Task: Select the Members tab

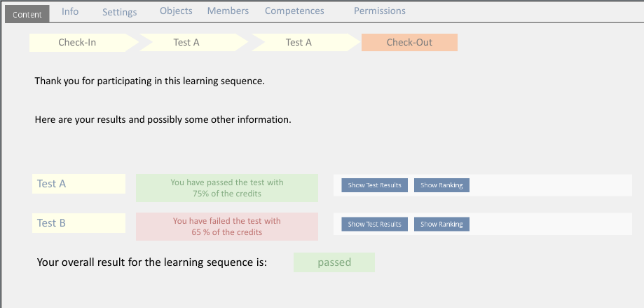Action: tap(228, 11)
